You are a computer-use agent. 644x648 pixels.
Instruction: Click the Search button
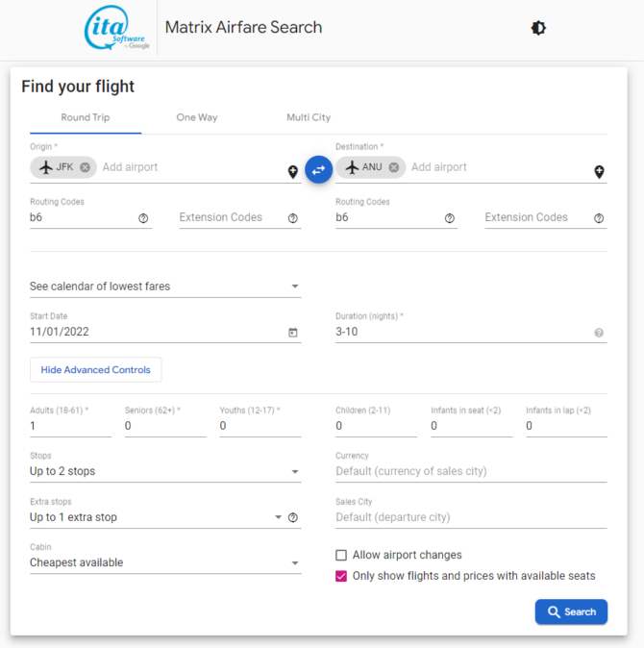(x=571, y=611)
